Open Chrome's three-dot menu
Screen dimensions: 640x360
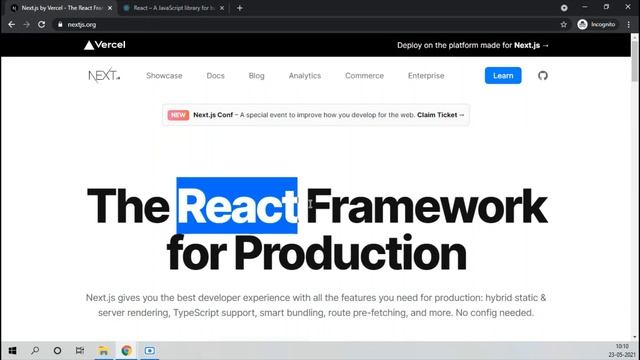pos(629,24)
